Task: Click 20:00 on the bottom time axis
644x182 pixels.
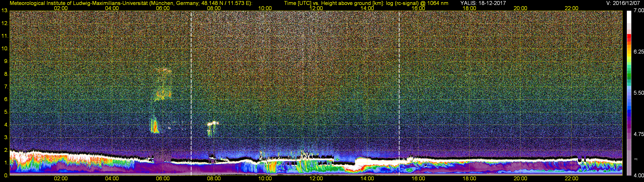Action: [x=521, y=179]
